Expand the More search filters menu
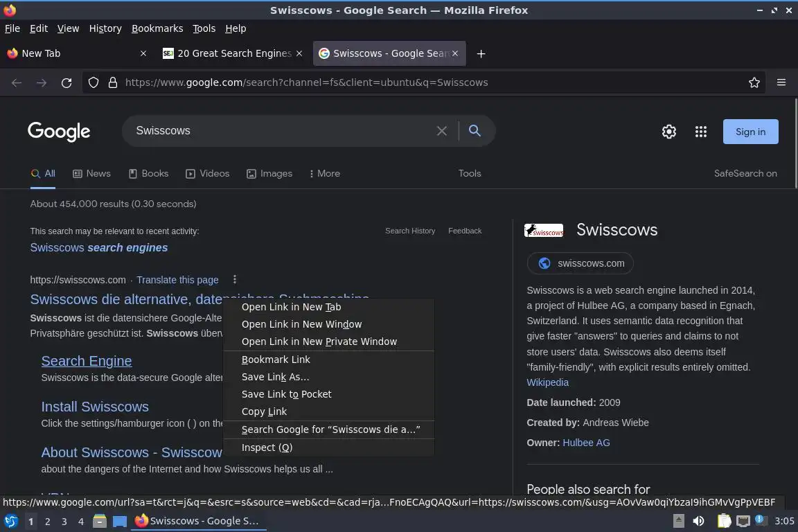The image size is (798, 532). click(x=325, y=174)
